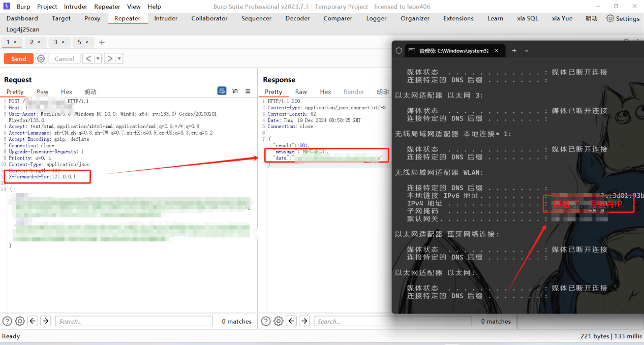
Task: Toggle word wrap icon in Request panel
Action: click(222, 91)
